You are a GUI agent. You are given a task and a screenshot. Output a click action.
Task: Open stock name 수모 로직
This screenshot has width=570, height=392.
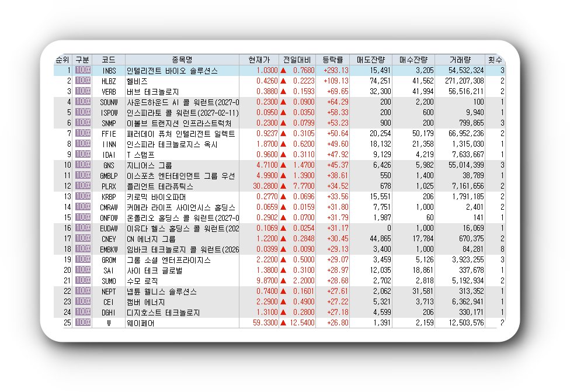[142, 281]
